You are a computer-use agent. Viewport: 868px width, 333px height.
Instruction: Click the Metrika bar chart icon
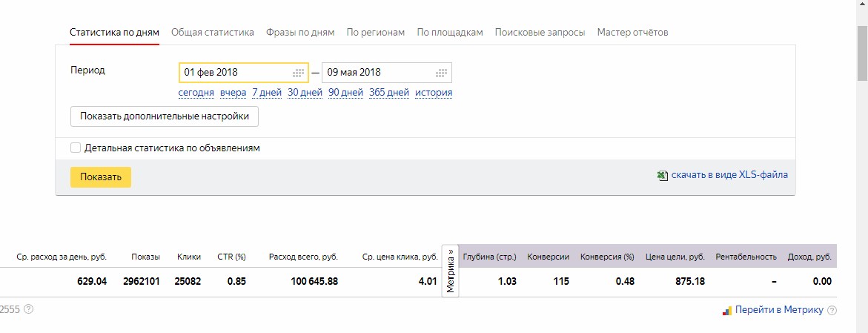[x=727, y=310]
